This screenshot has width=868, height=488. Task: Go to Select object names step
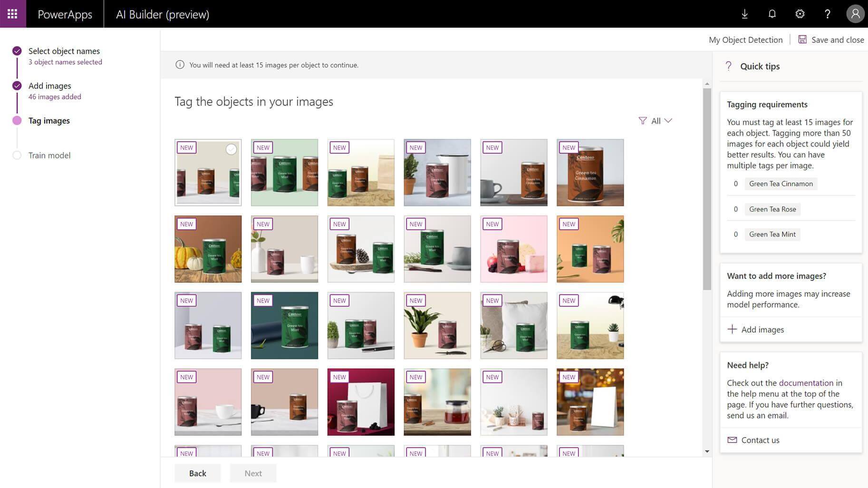pyautogui.click(x=64, y=51)
